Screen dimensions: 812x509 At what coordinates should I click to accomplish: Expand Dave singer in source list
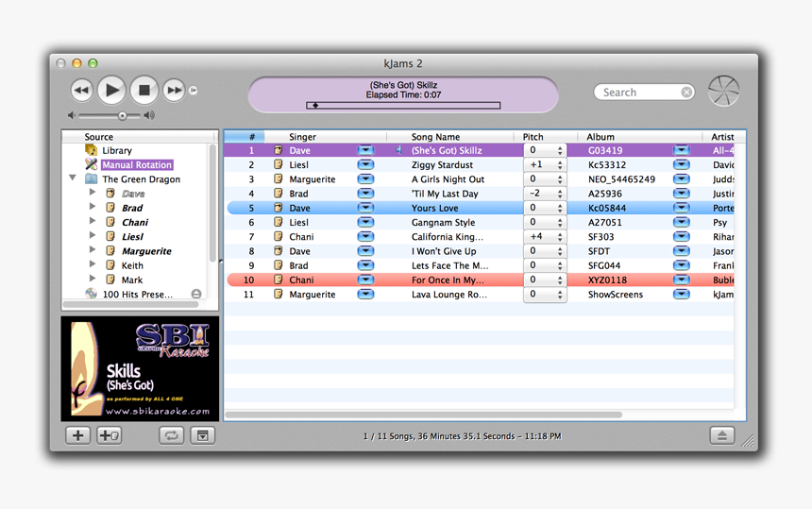[x=93, y=192]
